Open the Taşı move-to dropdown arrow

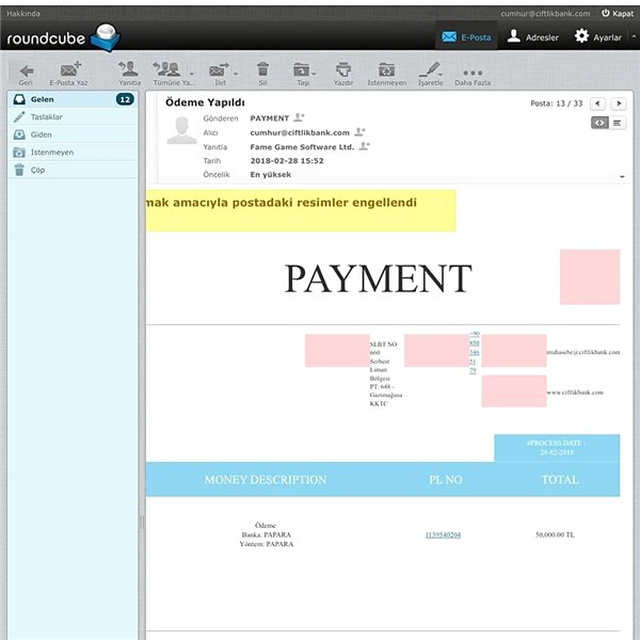pos(313,74)
